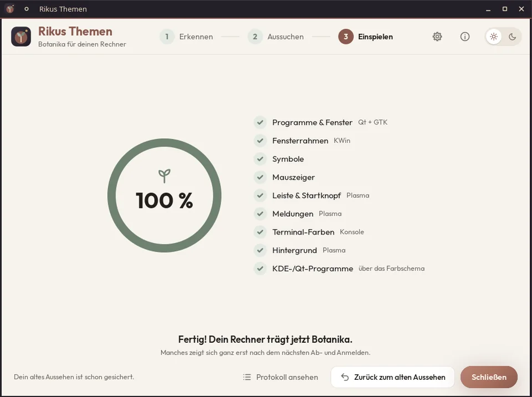Click the titlebar app icon
The width and height of the screenshot is (532, 397).
pos(10,9)
